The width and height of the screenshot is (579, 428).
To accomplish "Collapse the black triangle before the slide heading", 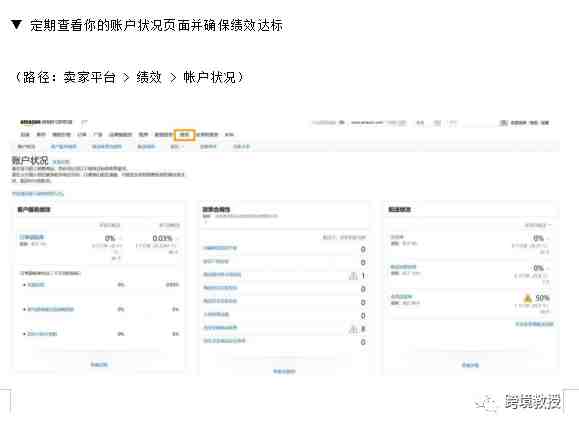I will 17,25.
